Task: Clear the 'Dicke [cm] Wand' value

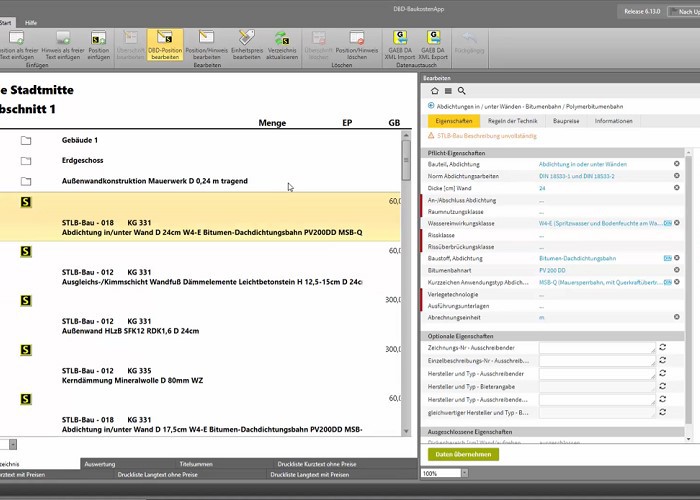Action: point(677,188)
